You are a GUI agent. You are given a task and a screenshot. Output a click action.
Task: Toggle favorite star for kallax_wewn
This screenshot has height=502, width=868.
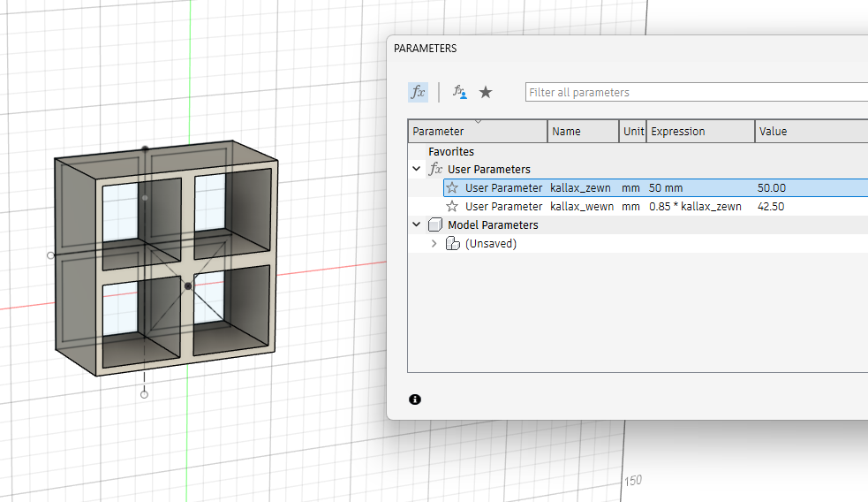click(x=452, y=206)
